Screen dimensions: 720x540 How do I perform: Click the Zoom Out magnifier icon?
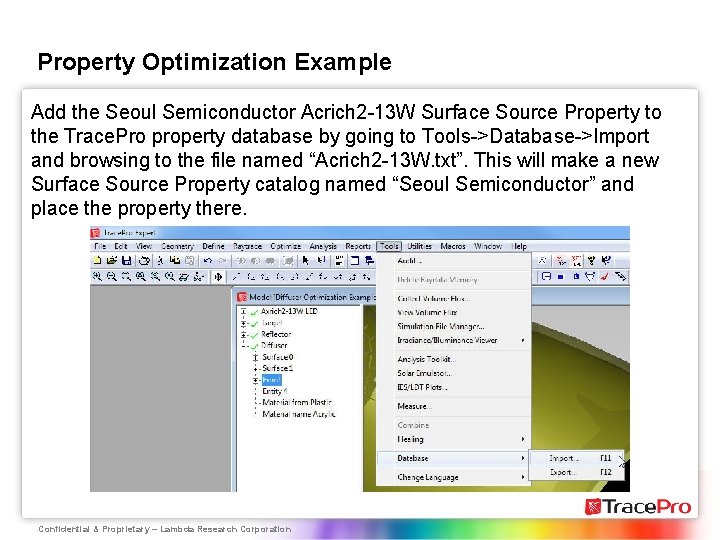coord(112,276)
